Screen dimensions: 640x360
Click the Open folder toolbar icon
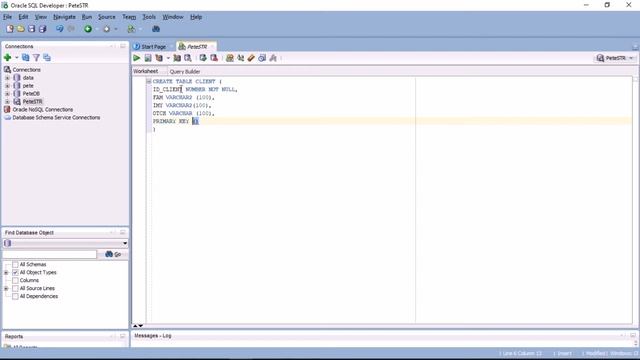20,29
